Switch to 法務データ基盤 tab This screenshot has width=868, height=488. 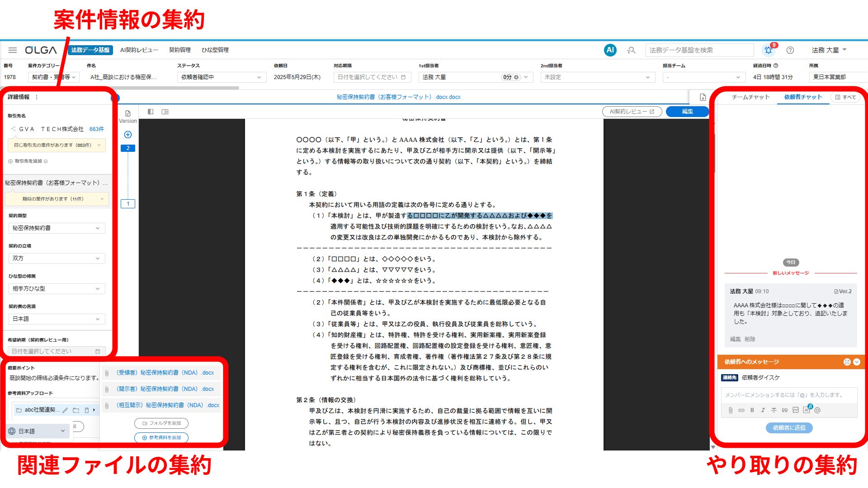pos(90,50)
